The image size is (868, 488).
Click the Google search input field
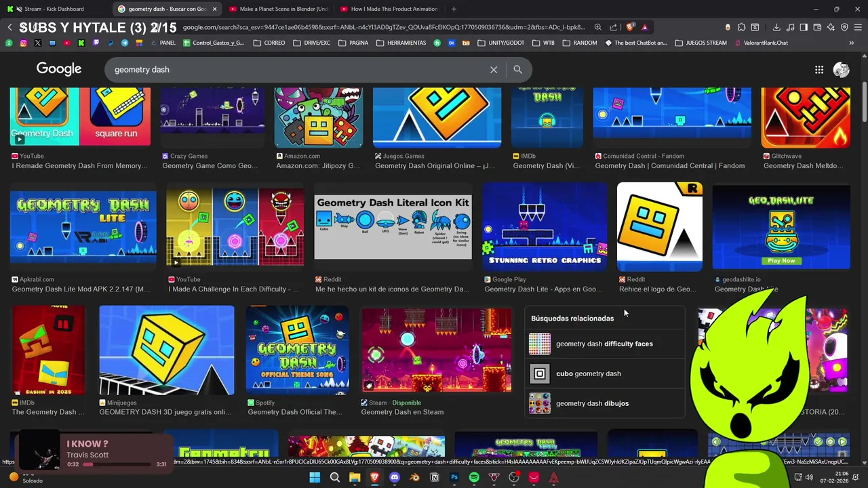pyautogui.click(x=298, y=69)
